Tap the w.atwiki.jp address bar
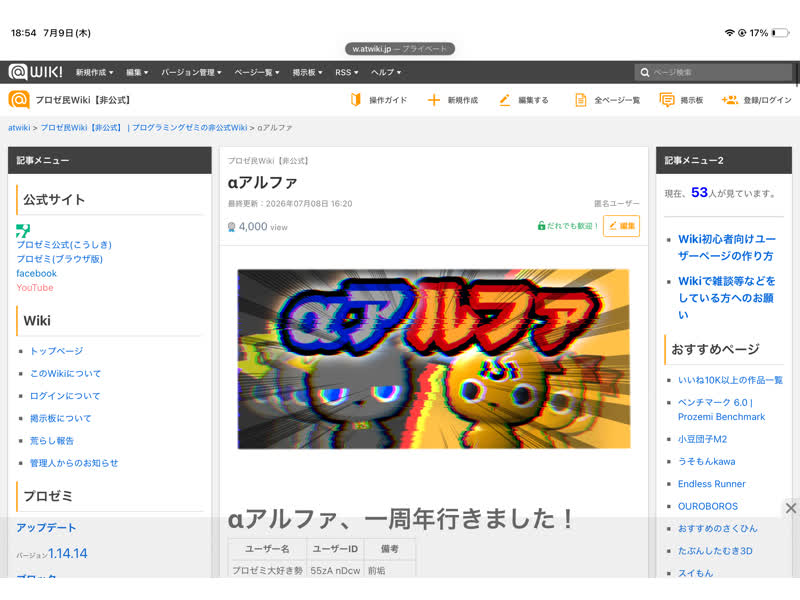 [399, 49]
